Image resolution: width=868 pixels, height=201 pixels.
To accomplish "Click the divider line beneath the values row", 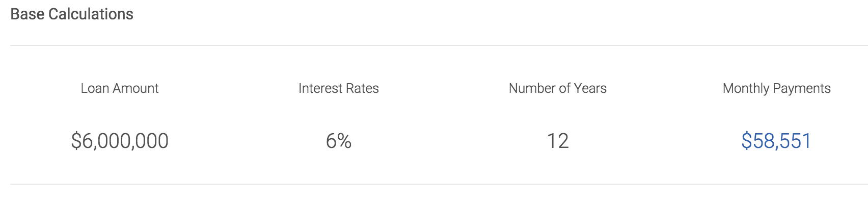I will click(439, 184).
